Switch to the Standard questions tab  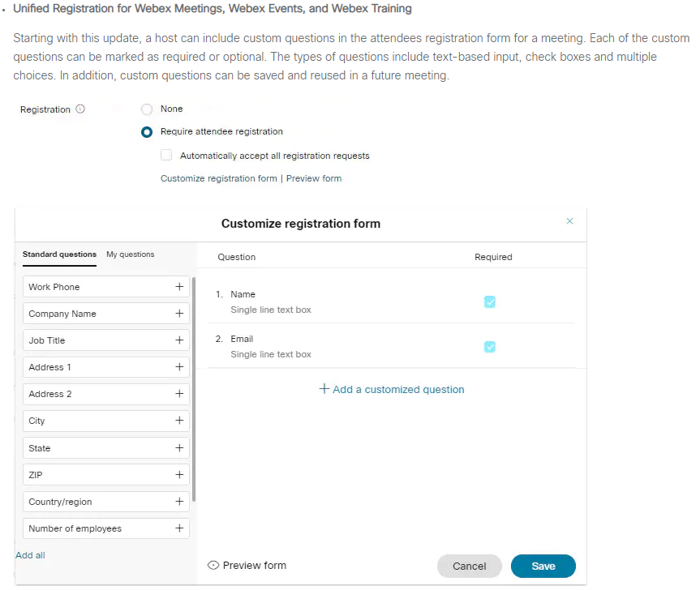[59, 254]
